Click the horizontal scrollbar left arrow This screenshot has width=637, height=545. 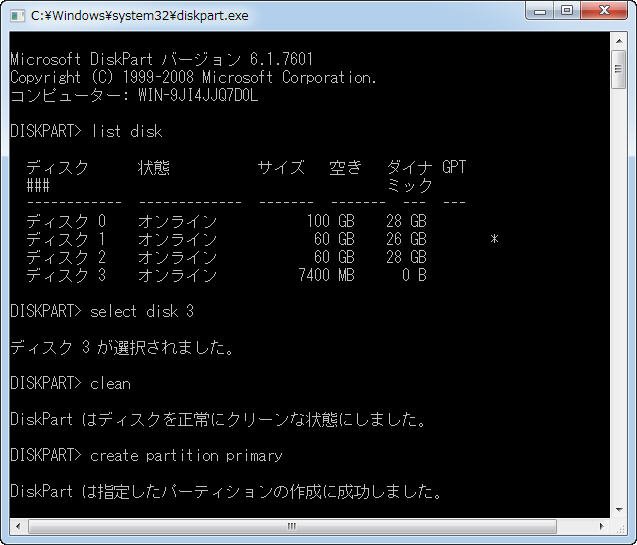[x=15, y=526]
